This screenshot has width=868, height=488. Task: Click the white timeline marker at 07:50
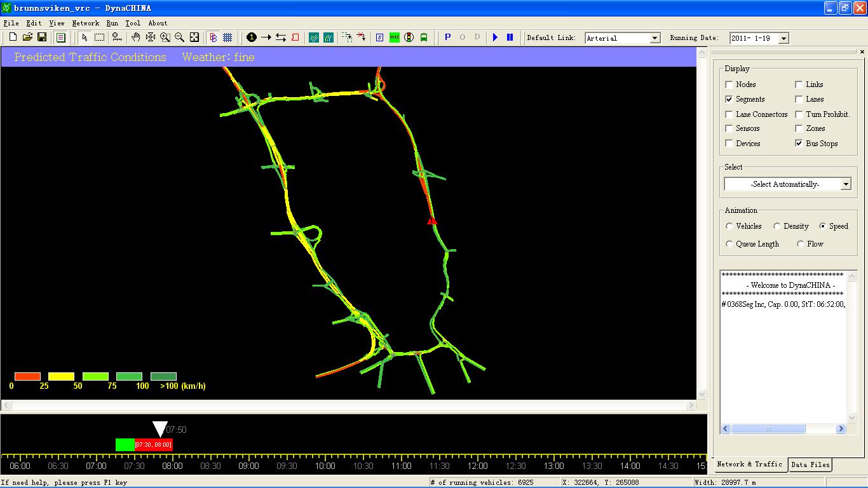click(x=160, y=429)
